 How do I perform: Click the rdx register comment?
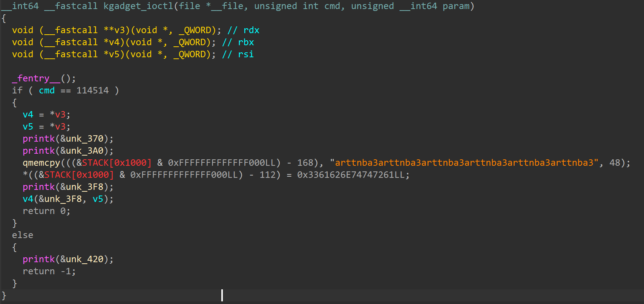tap(243, 30)
